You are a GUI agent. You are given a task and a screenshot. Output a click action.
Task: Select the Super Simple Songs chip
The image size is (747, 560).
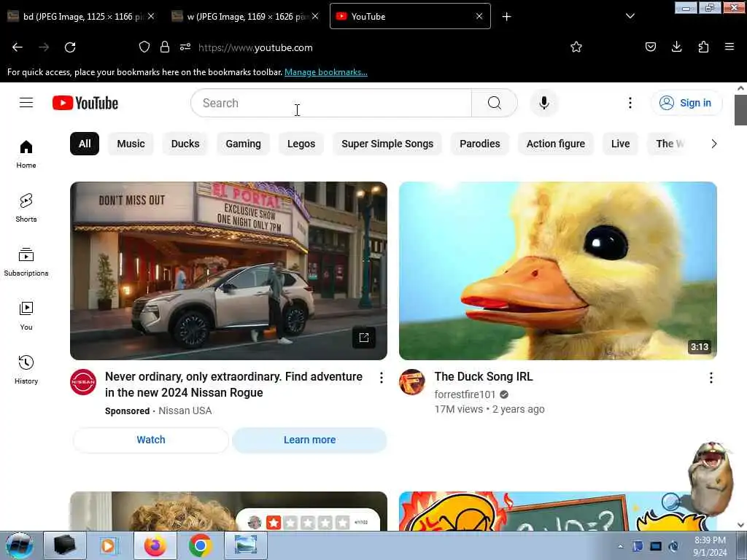(x=387, y=144)
